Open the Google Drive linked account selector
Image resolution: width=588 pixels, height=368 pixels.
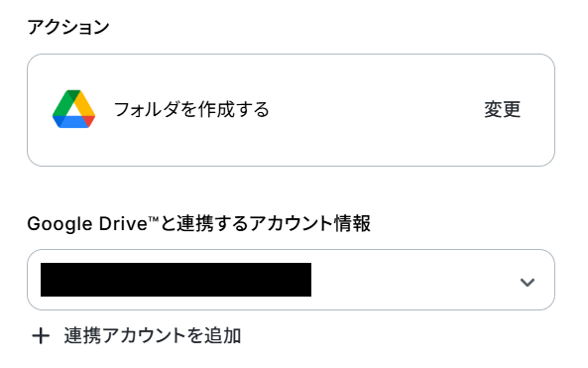point(291,280)
